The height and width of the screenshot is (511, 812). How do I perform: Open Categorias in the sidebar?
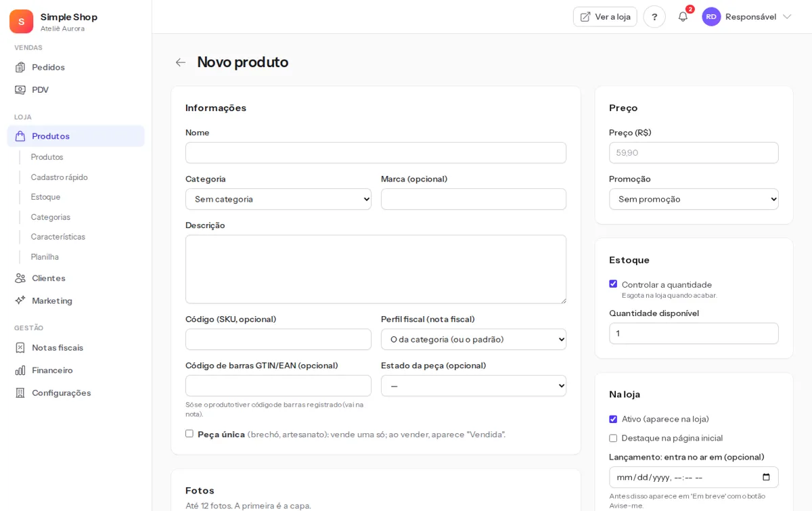click(x=51, y=217)
